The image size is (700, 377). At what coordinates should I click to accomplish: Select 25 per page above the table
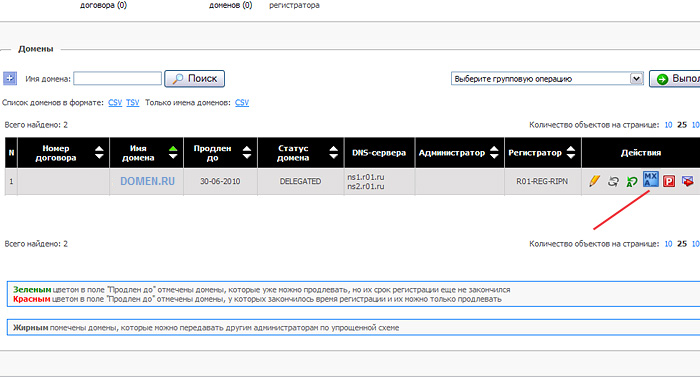(682, 125)
